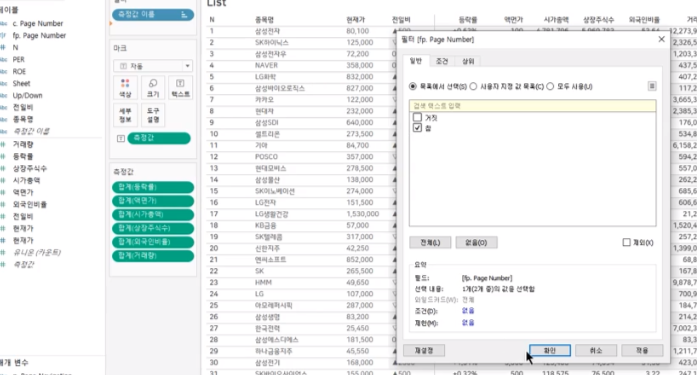698x375 pixels.
Task: Click the 1,530,000 price cell
Action: pos(362,214)
